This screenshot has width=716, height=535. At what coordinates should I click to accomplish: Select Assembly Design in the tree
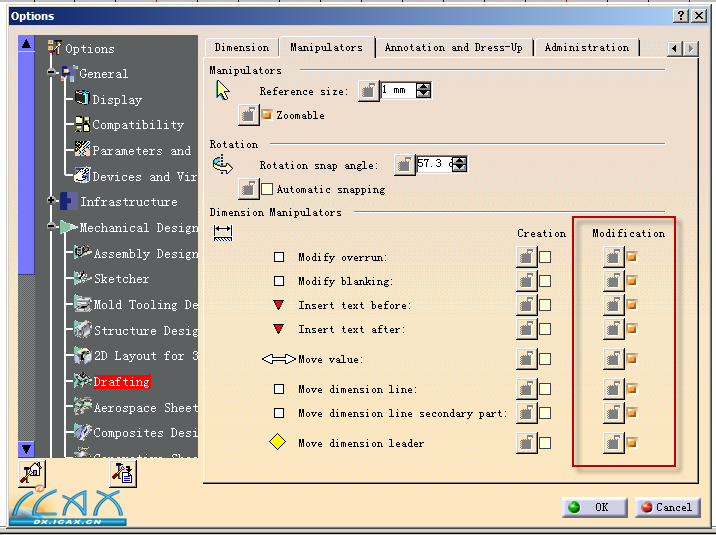click(x=146, y=253)
